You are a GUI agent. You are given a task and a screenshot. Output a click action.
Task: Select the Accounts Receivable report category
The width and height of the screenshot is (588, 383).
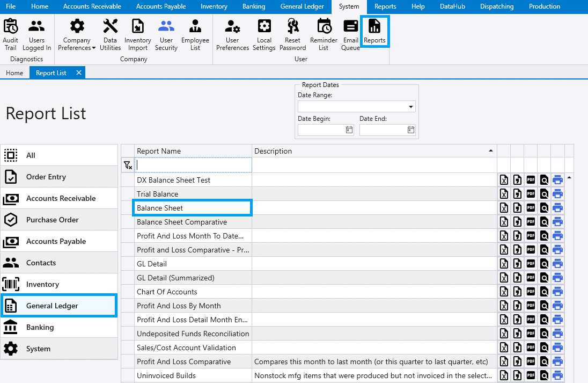click(59, 198)
